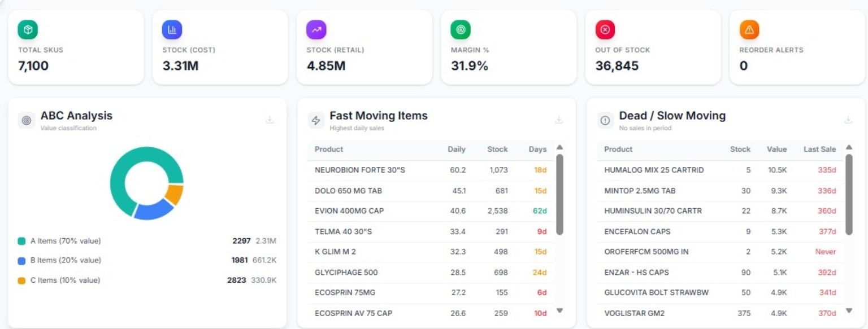
Task: Select K GLIM M 2 product
Action: point(335,252)
